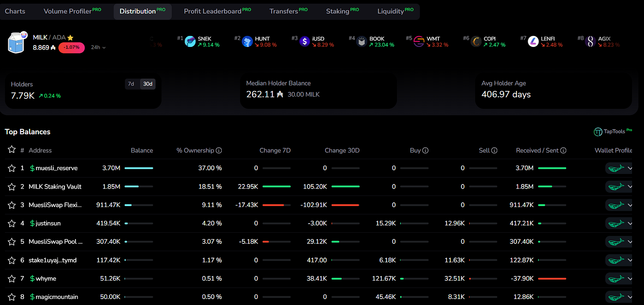This screenshot has width=644, height=305.
Task: Go to the Staking tab
Action: coord(342,12)
